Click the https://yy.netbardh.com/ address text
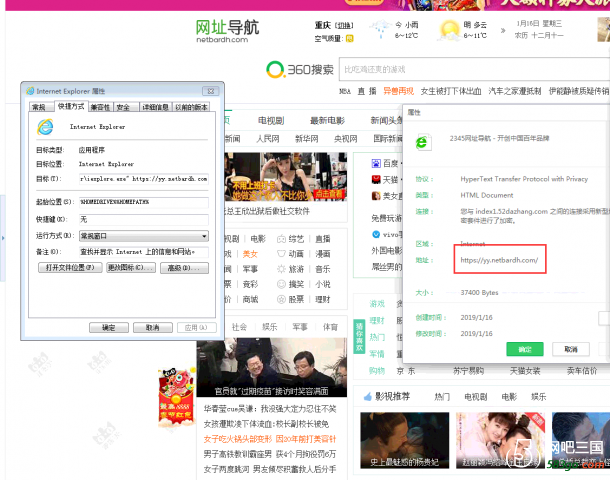The image size is (610, 480). click(499, 260)
